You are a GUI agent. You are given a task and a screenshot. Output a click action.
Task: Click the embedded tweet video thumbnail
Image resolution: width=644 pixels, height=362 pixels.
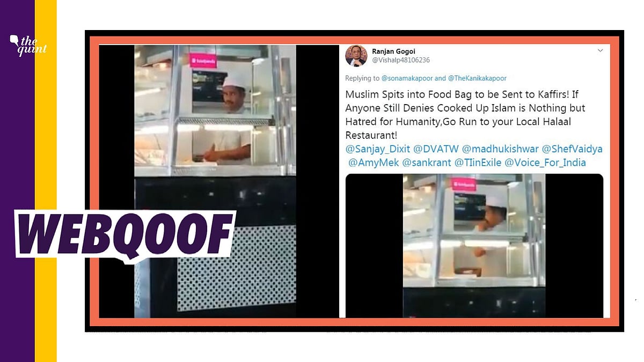[x=474, y=246]
